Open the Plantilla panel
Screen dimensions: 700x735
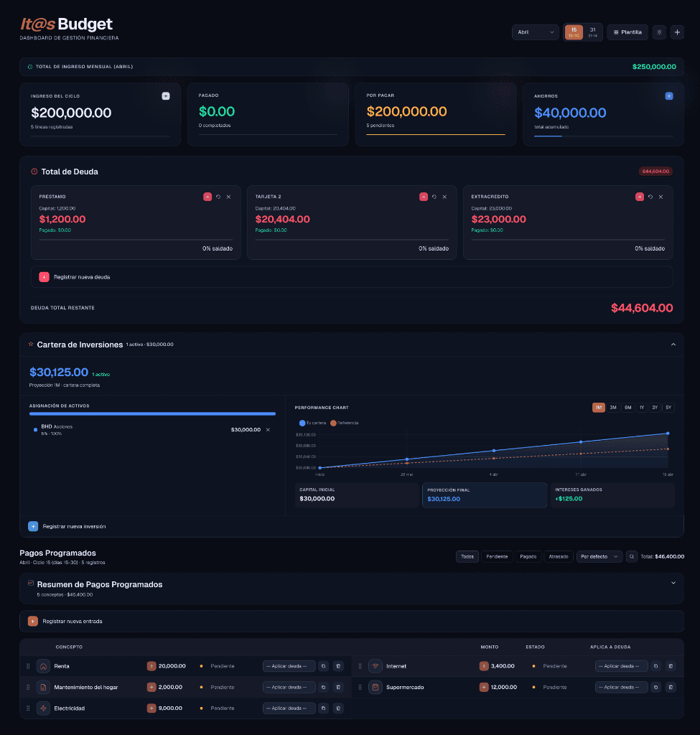coord(627,32)
